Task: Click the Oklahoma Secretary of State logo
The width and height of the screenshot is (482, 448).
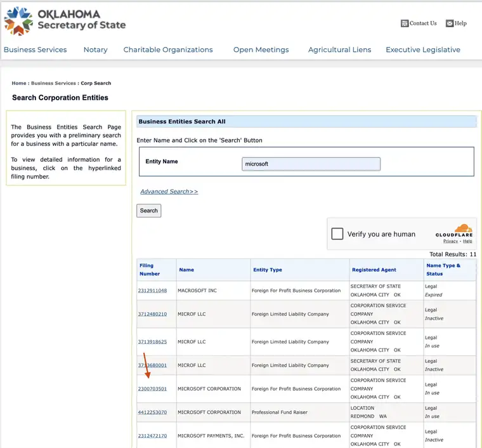Action: click(65, 21)
